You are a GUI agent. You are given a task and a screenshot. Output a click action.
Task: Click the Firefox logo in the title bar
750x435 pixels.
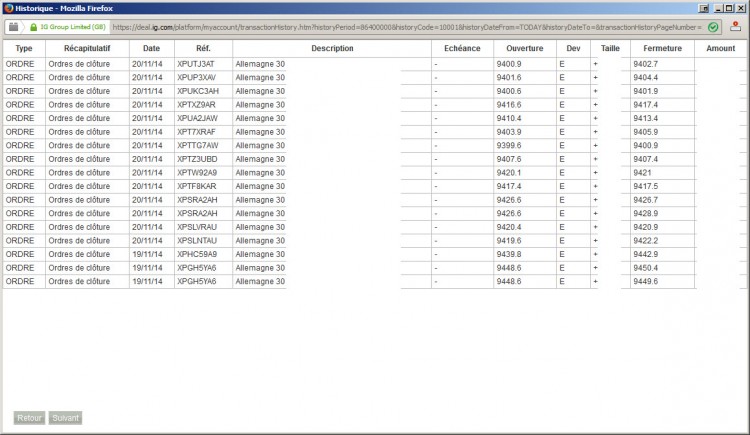[8, 8]
